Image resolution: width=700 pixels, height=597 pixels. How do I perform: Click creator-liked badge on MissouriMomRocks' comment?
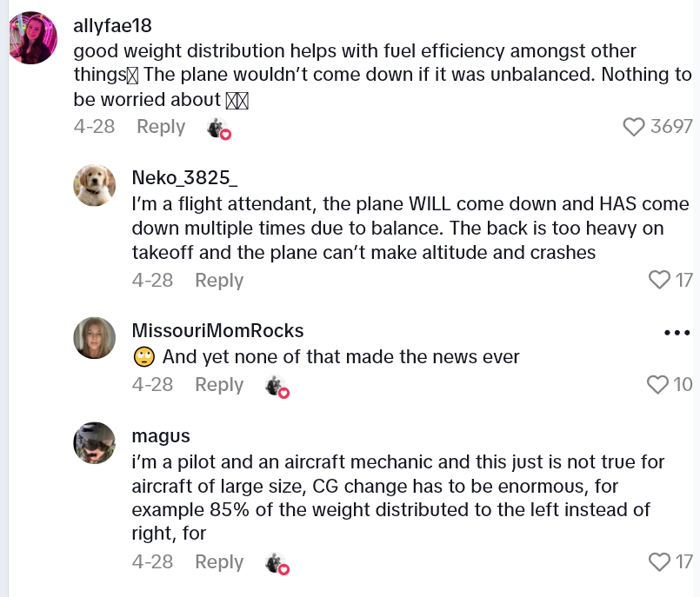(x=277, y=387)
